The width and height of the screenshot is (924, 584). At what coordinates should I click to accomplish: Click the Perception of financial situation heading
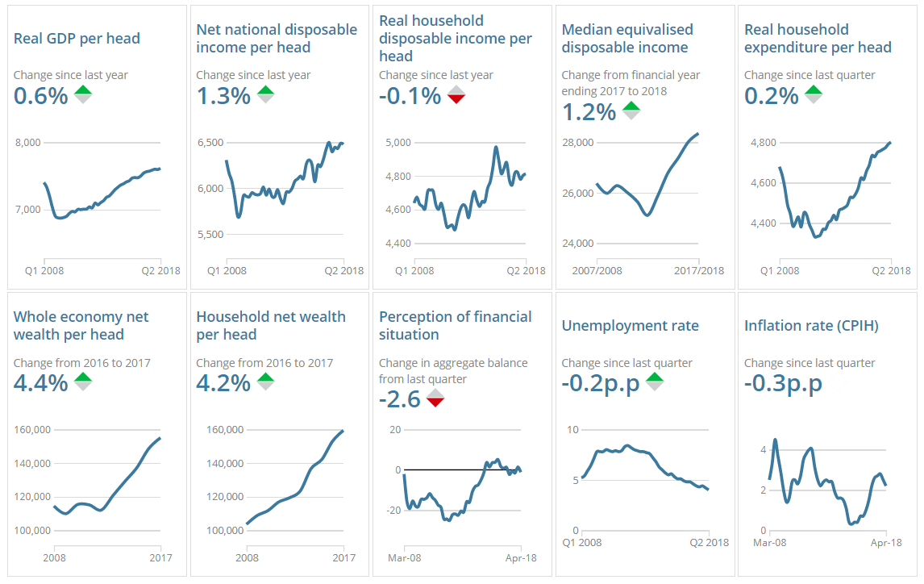point(455,325)
